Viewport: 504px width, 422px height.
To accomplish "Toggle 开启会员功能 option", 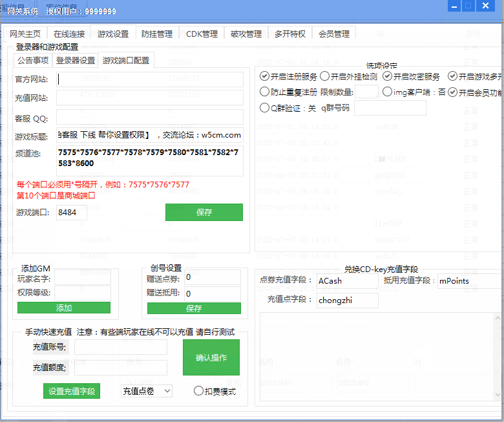I will tap(475, 92).
